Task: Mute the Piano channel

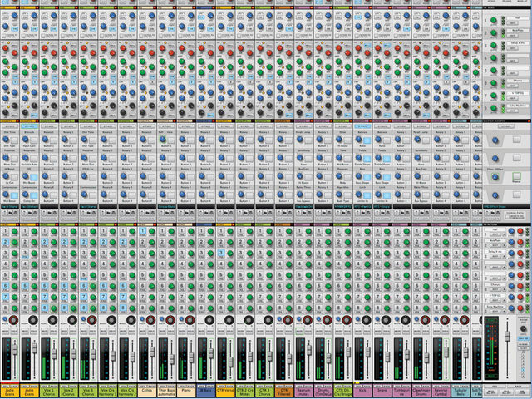Action: [181, 332]
